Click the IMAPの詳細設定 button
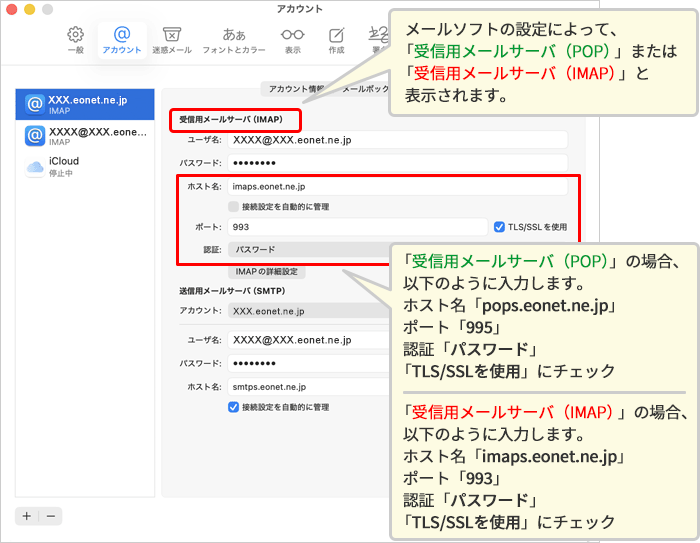This screenshot has width=700, height=543. [267, 271]
